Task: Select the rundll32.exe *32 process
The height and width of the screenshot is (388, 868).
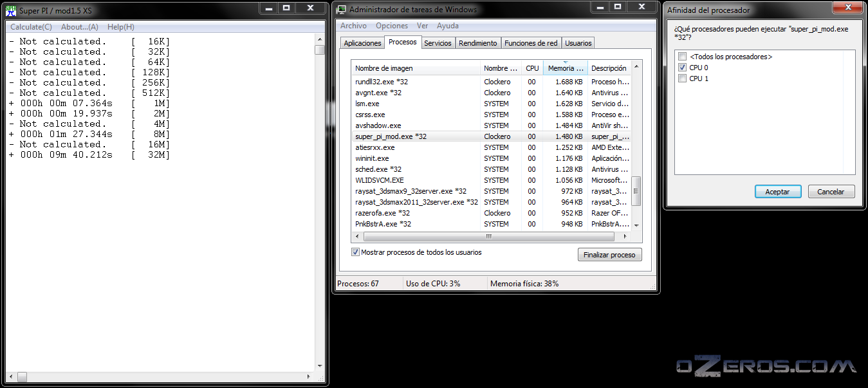Action: click(x=492, y=82)
